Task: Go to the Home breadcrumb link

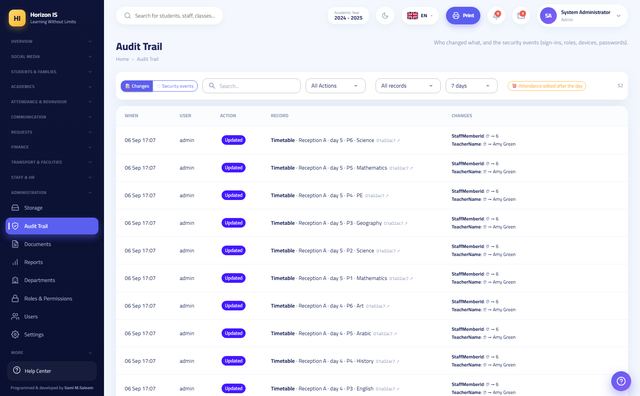Action: point(122,59)
